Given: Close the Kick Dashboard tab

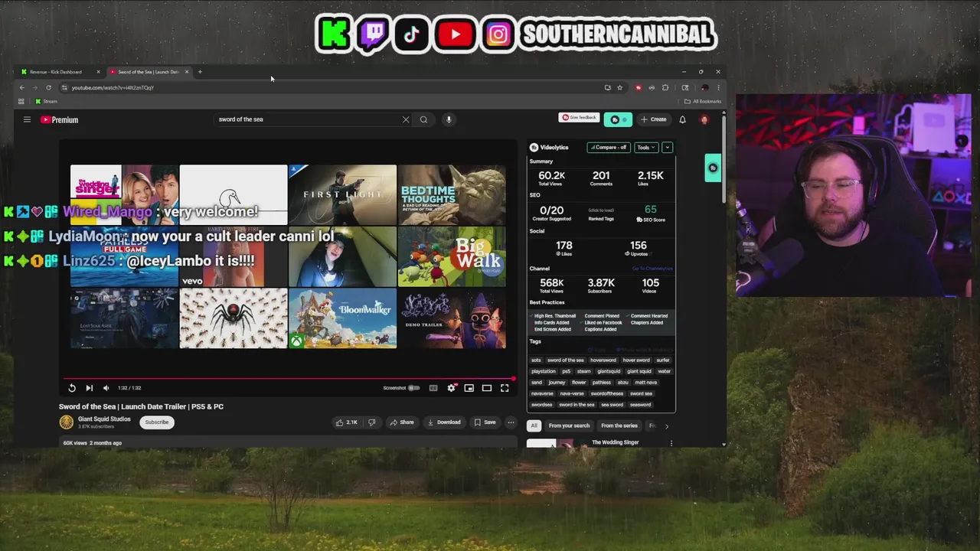Looking at the screenshot, I should [x=98, y=72].
